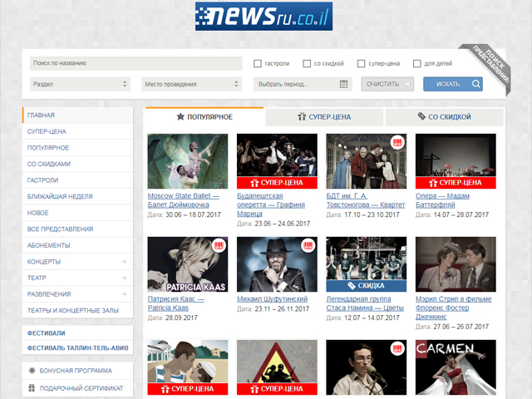Switch to the СО СКИДКОЙ tab
The width and height of the screenshot is (532, 399).
pos(445,117)
